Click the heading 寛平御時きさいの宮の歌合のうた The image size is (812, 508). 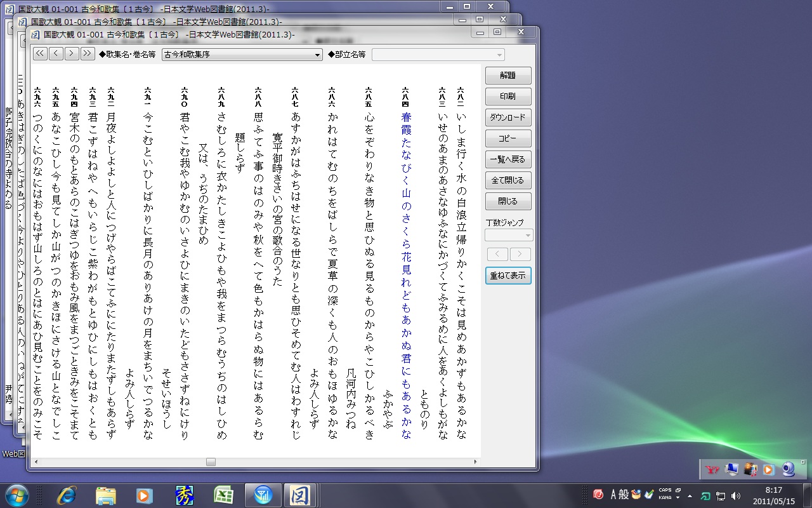[277, 209]
